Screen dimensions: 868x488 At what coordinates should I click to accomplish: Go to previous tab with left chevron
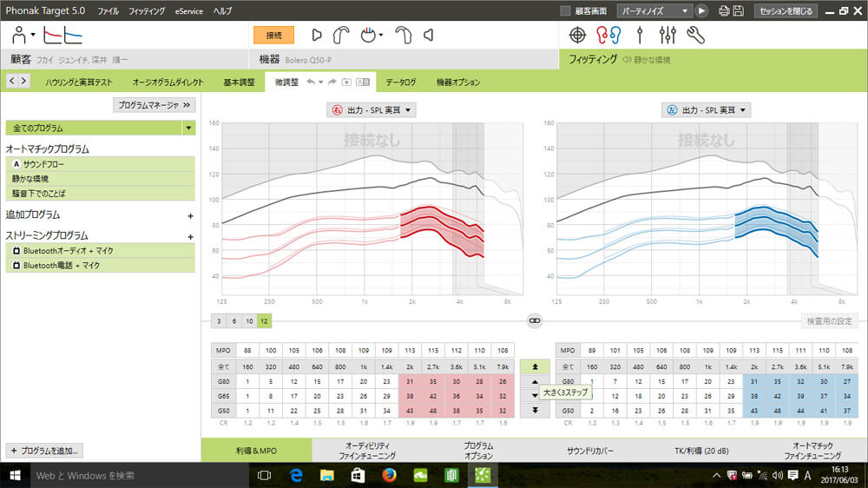pyautogui.click(x=12, y=81)
